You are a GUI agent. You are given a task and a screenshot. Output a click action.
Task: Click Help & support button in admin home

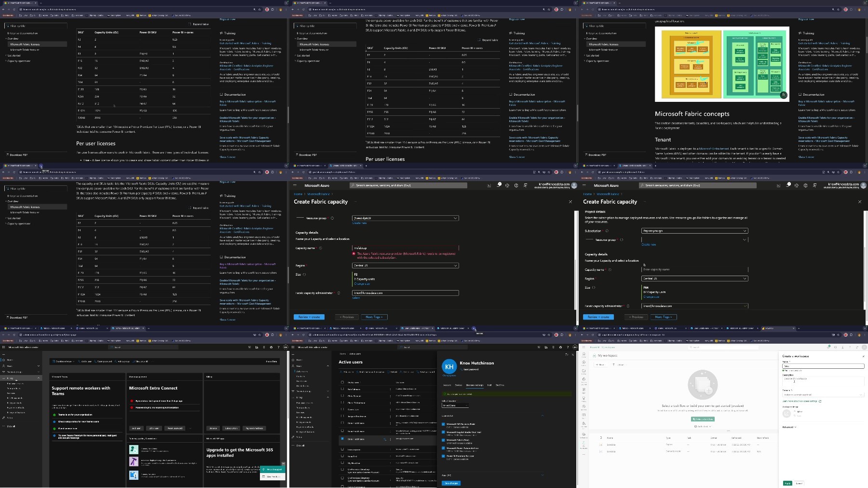click(x=273, y=469)
